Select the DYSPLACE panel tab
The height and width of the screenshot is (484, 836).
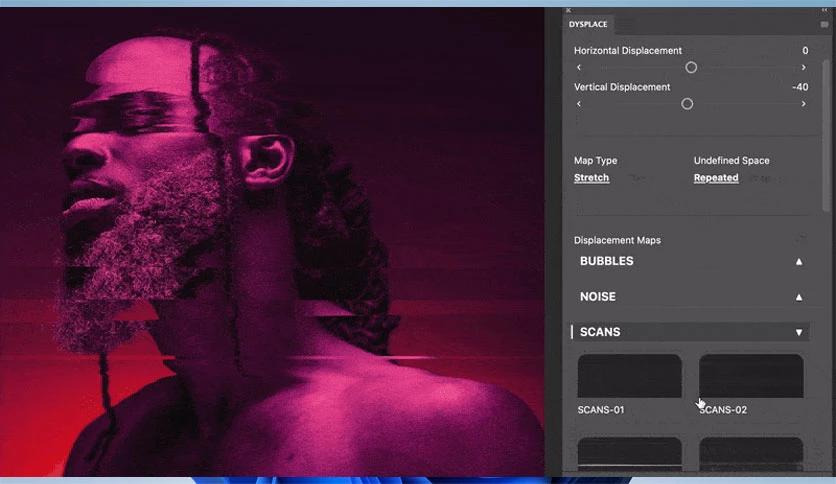(588, 25)
